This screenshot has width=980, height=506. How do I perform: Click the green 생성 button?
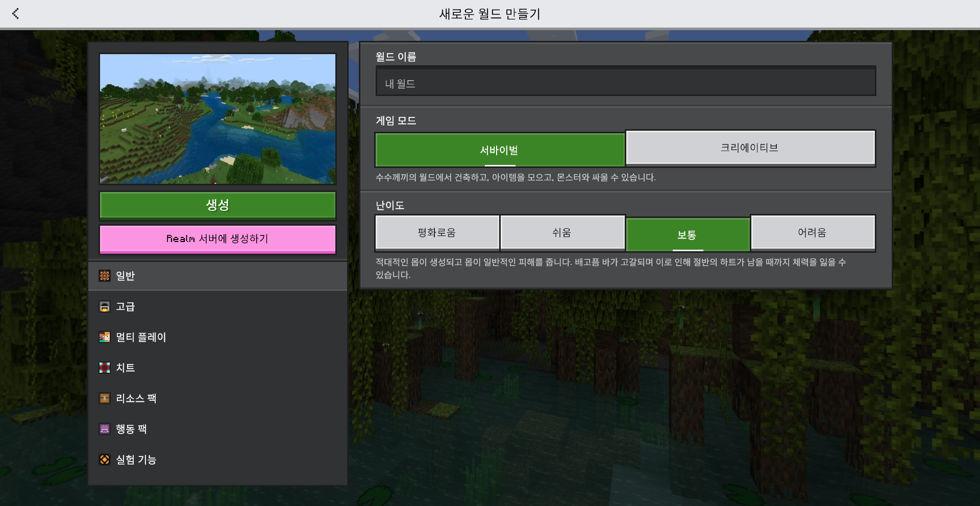tap(218, 205)
